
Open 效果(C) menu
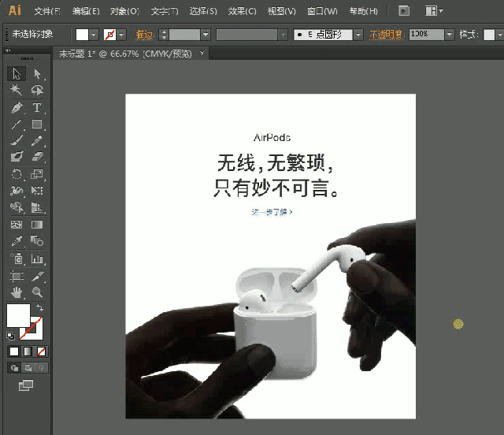coord(242,11)
